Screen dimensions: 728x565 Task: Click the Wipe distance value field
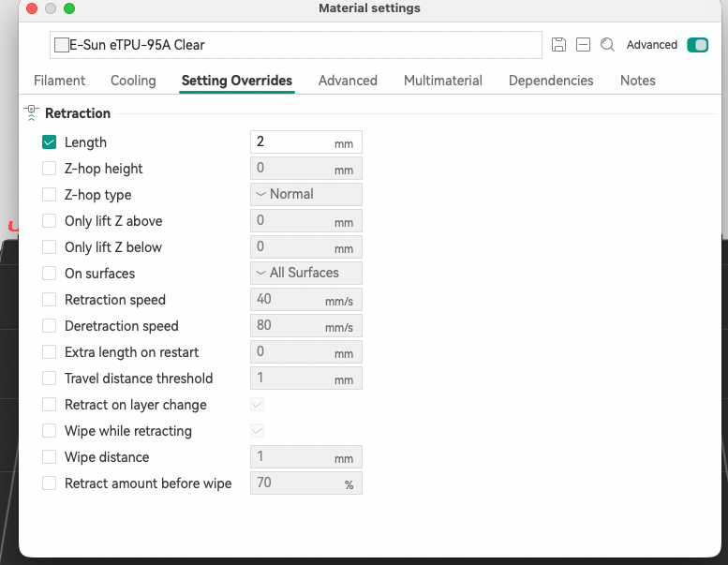click(306, 456)
